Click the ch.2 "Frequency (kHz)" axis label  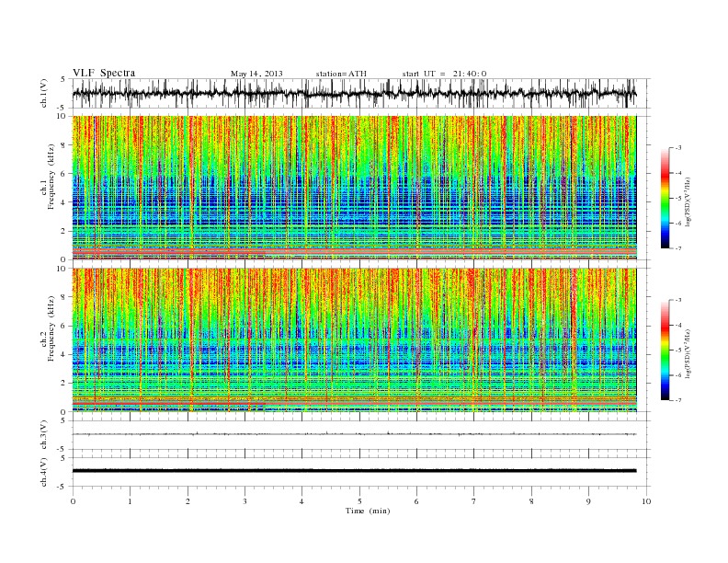[51, 328]
